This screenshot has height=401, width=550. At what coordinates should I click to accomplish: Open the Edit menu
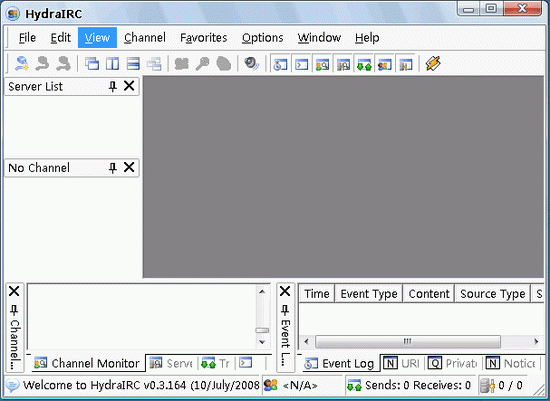61,38
